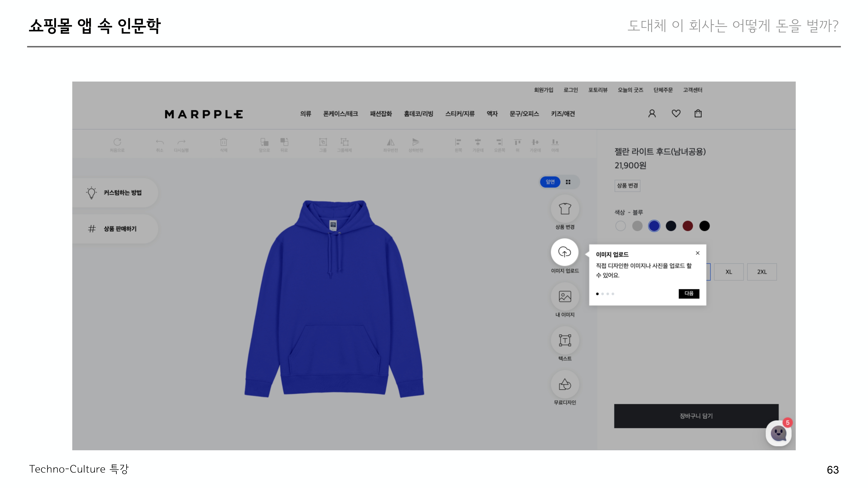Toggle the front side (앞면) view
The height and width of the screenshot is (488, 868).
[550, 182]
